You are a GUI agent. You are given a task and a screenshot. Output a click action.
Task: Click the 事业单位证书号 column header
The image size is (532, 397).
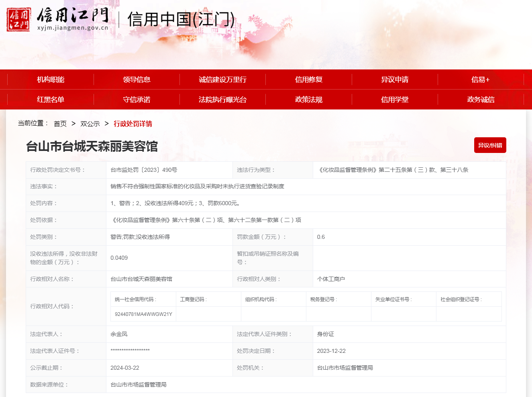tap(393, 299)
